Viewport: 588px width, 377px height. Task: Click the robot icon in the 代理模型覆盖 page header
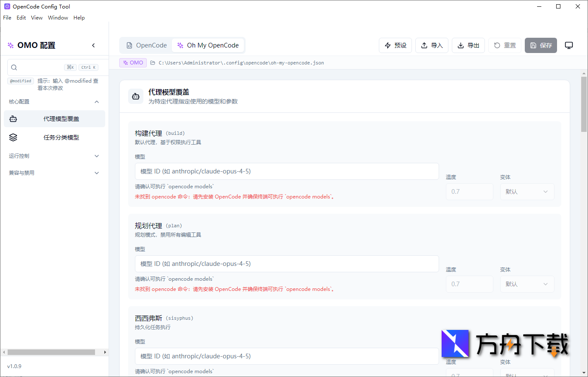click(135, 96)
